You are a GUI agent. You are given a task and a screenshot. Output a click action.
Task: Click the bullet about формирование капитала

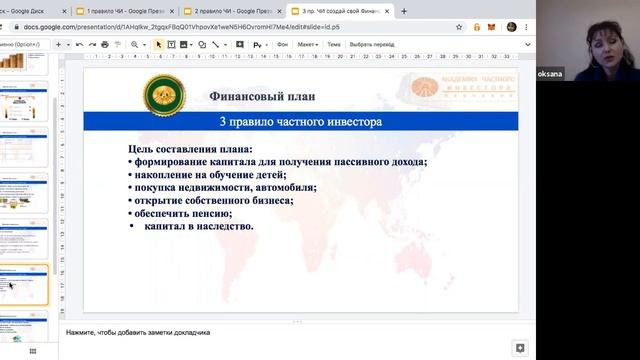[x=278, y=162]
